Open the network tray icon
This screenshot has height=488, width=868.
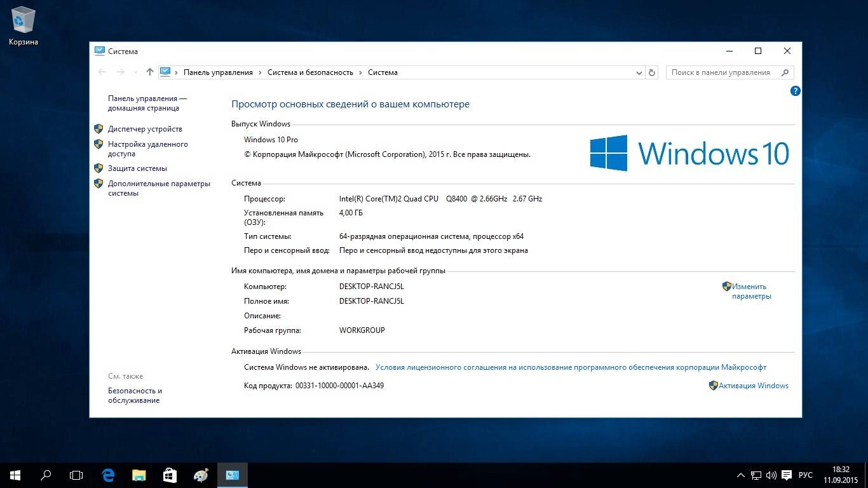click(x=756, y=475)
